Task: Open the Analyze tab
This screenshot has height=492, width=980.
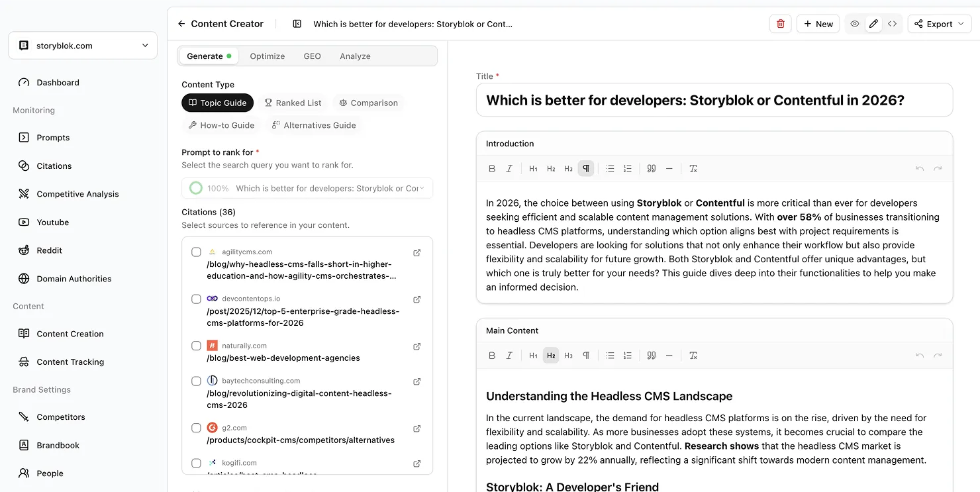Action: 355,56
